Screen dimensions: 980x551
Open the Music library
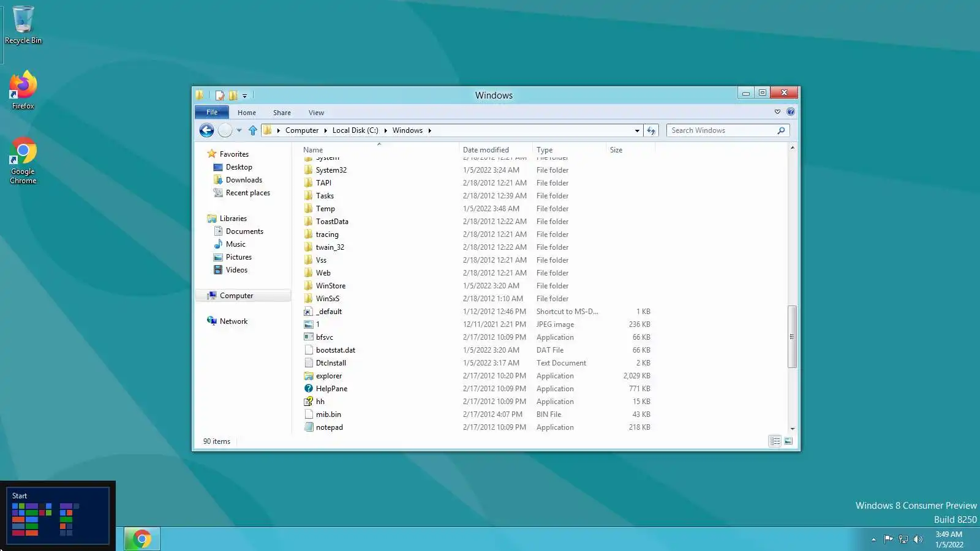(236, 244)
